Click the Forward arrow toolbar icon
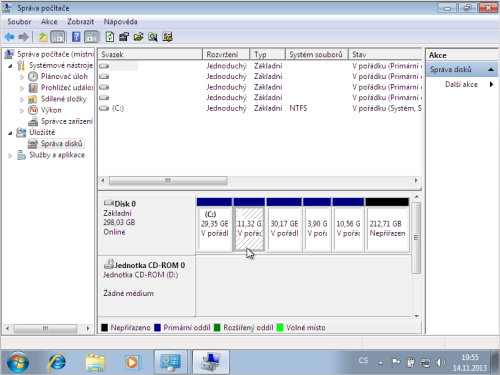 tap(23, 37)
